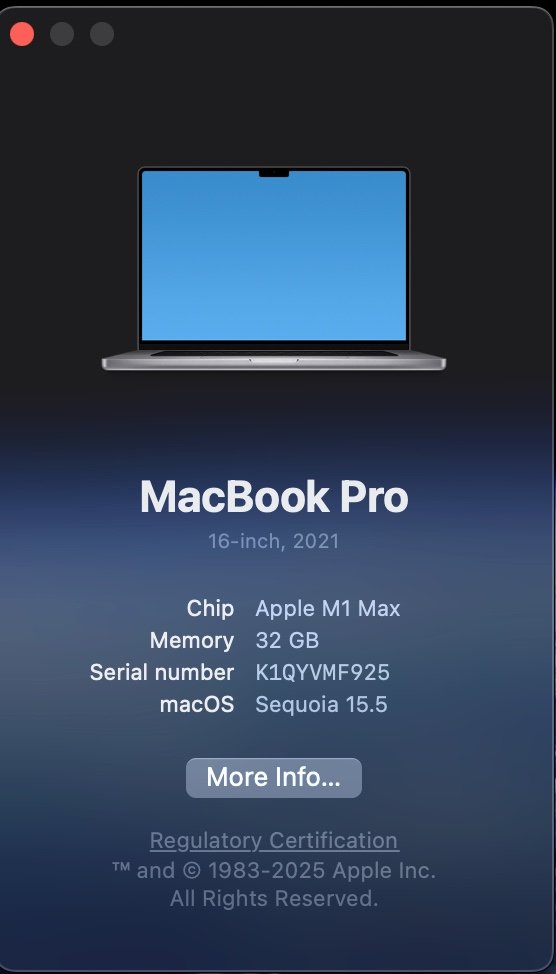Click the grayed-out minimize window button
Image resolution: width=556 pixels, height=974 pixels.
click(62, 34)
